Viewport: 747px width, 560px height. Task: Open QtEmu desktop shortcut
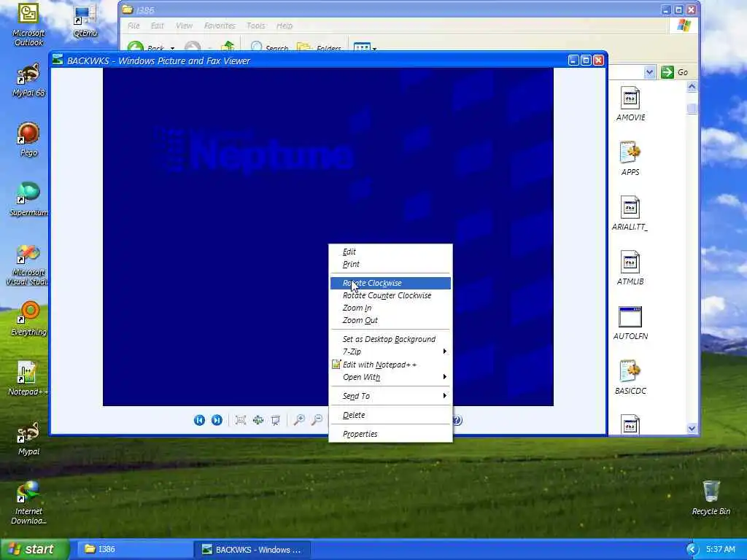(x=86, y=21)
